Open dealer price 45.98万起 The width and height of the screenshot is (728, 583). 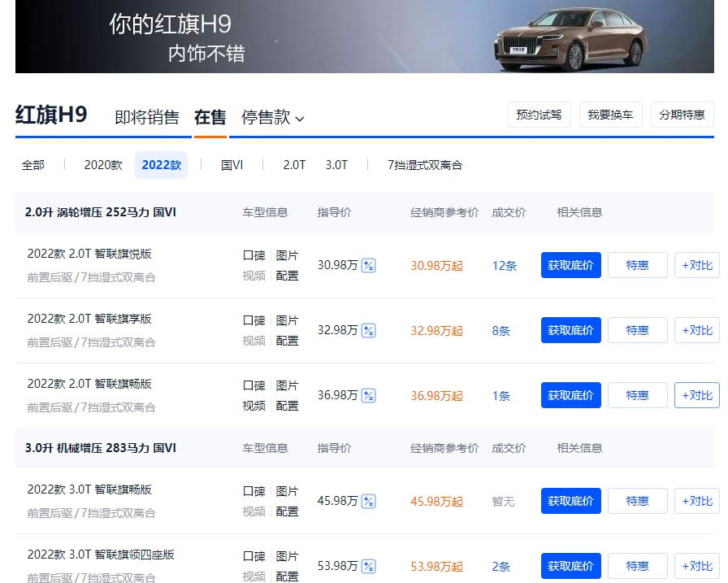436,502
